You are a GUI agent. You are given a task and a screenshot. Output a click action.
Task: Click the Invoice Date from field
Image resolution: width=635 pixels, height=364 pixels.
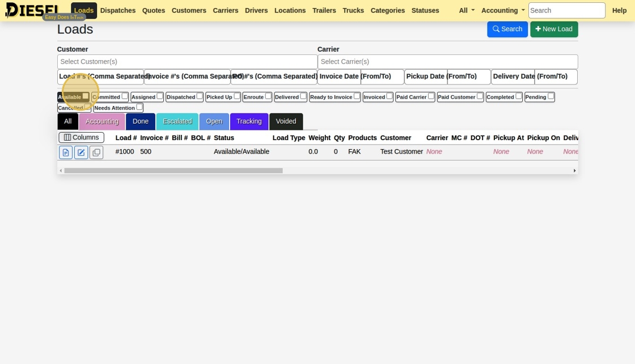[340, 77]
